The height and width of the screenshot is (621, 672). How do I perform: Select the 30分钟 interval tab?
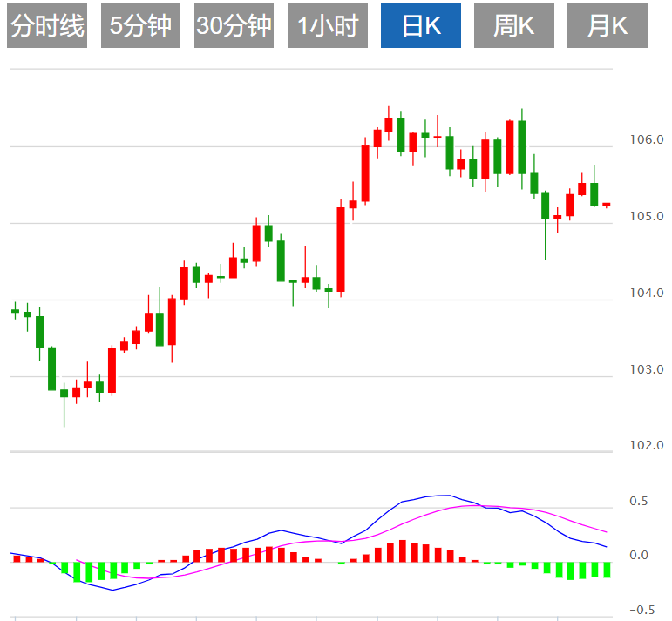pos(234,26)
